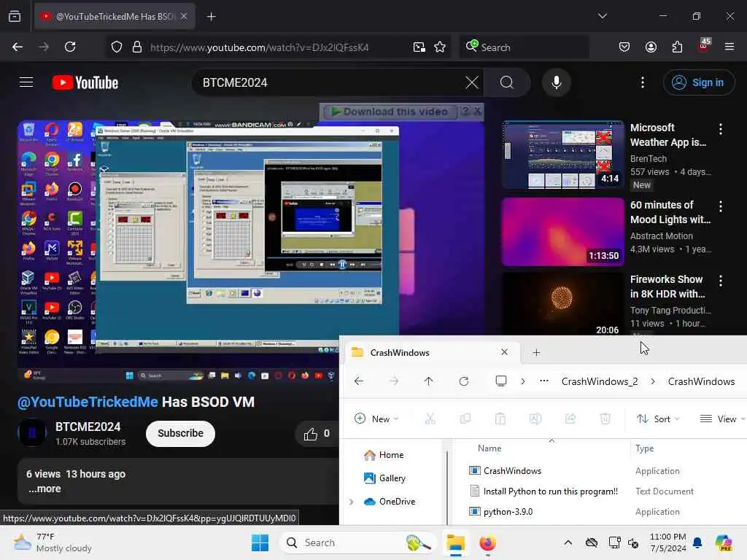747x560 pixels.
Task: Click Download this video button
Action: click(x=390, y=112)
